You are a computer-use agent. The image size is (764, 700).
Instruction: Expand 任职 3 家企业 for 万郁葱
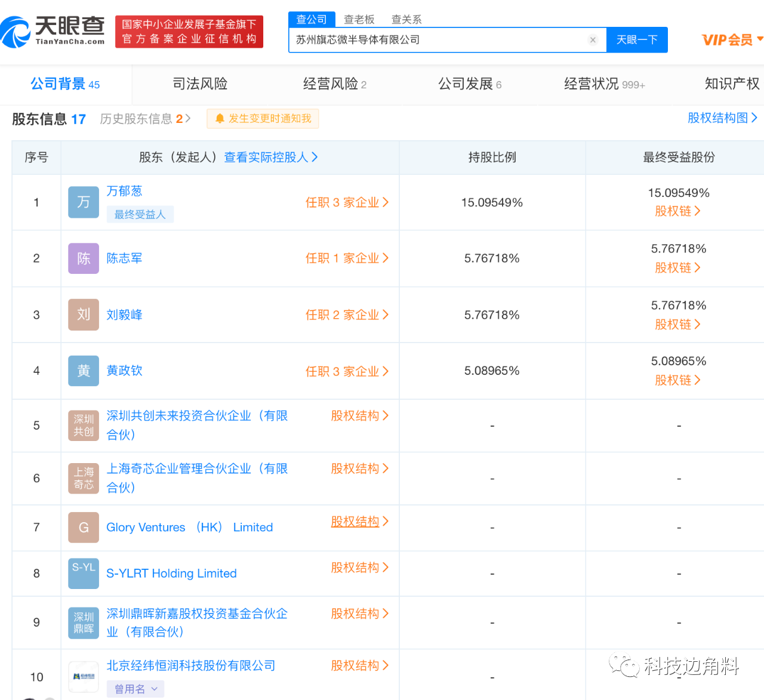pyautogui.click(x=347, y=203)
